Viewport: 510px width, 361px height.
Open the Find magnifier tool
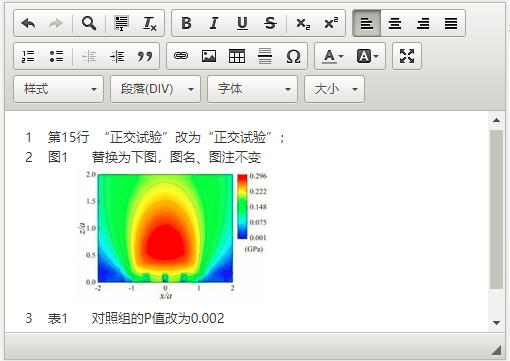[89, 23]
